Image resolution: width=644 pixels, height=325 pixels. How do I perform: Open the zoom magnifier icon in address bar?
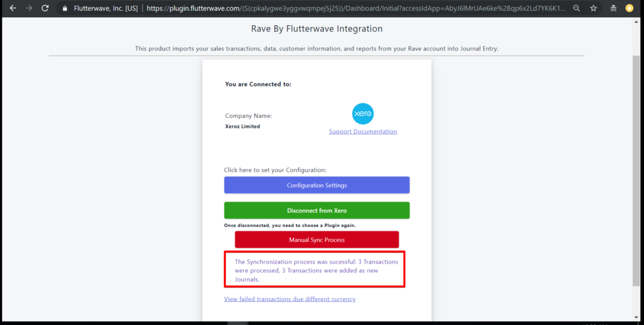(x=576, y=8)
